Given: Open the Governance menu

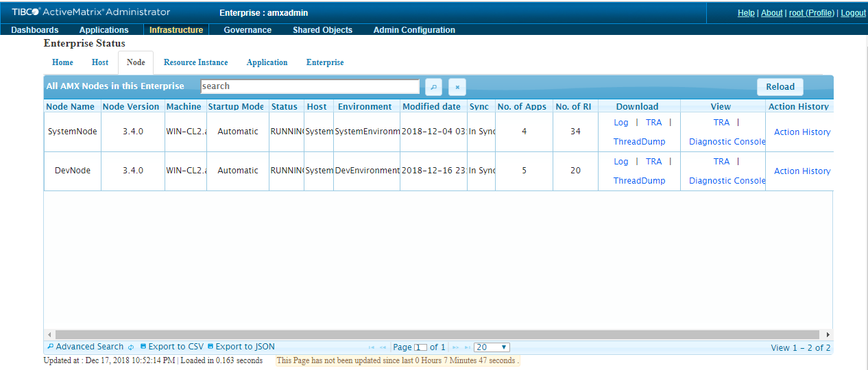Looking at the screenshot, I should [248, 29].
